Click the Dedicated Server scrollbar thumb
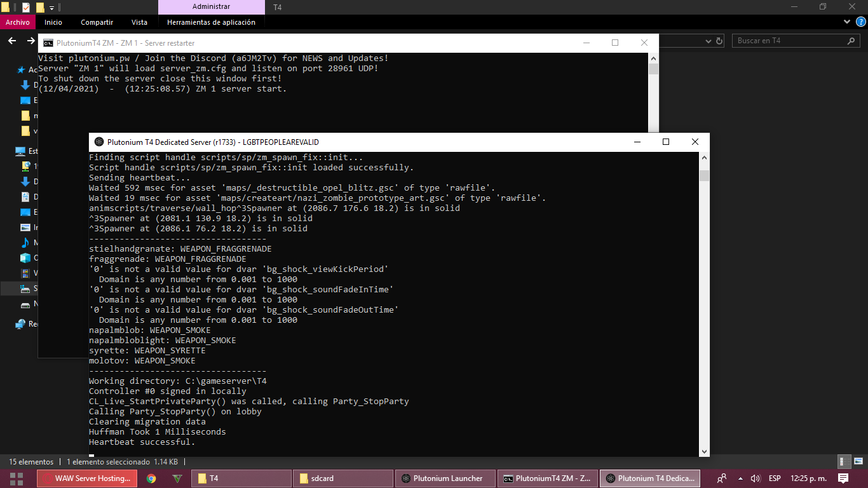The image size is (868, 488). click(x=704, y=175)
